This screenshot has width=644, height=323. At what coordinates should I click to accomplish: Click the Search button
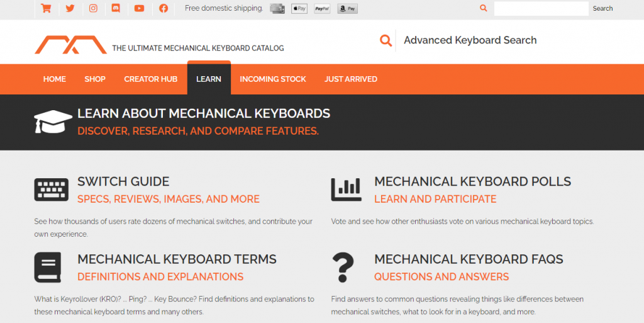[602, 8]
